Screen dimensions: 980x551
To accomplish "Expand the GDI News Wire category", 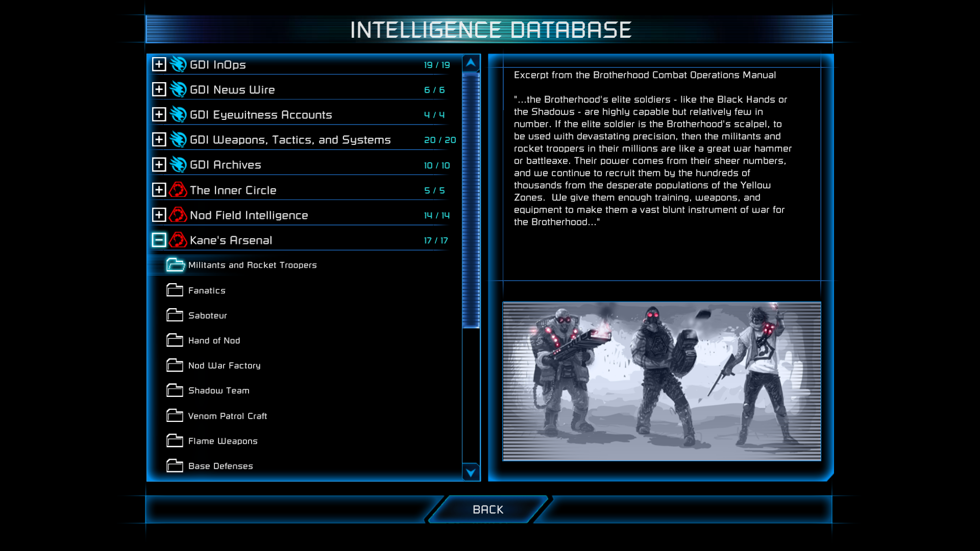I will (x=159, y=89).
